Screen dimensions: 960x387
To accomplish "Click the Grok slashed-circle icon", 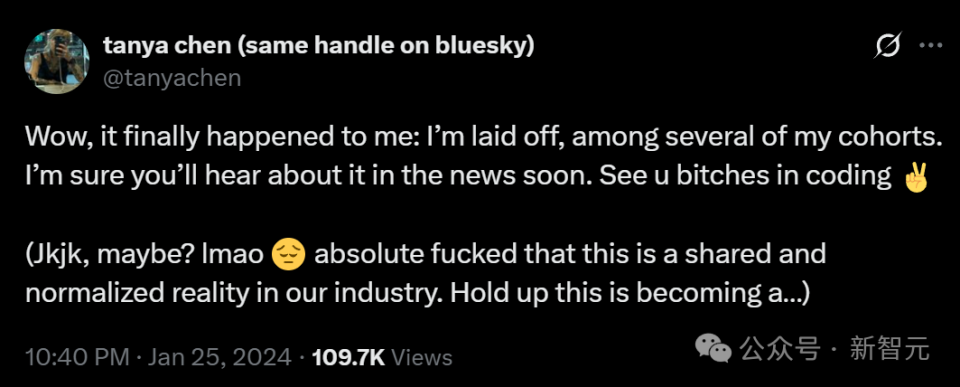I will click(x=888, y=46).
